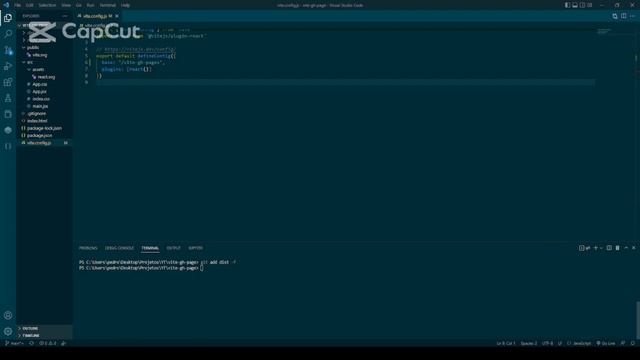This screenshot has height=360, width=640.
Task: Switch to the Debug Console tab
Action: 119,248
